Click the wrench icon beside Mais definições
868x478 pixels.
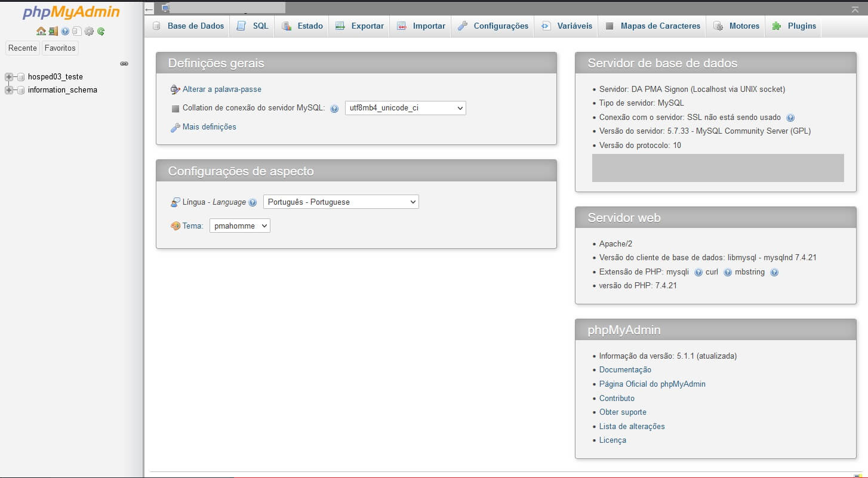(x=175, y=127)
